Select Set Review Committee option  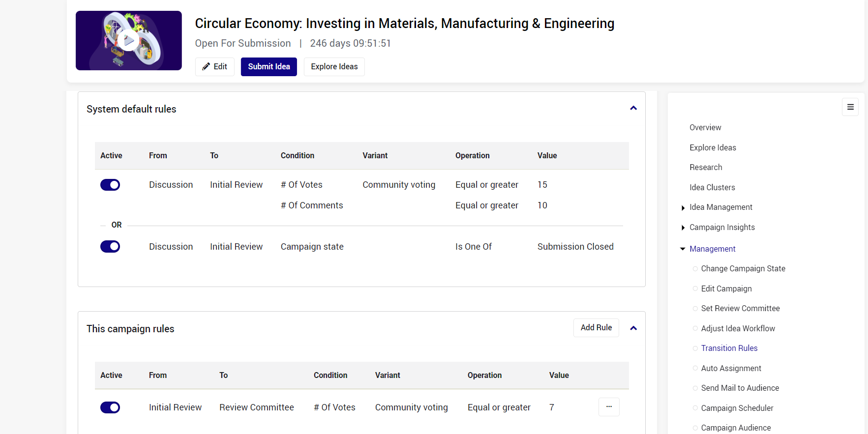click(x=740, y=309)
